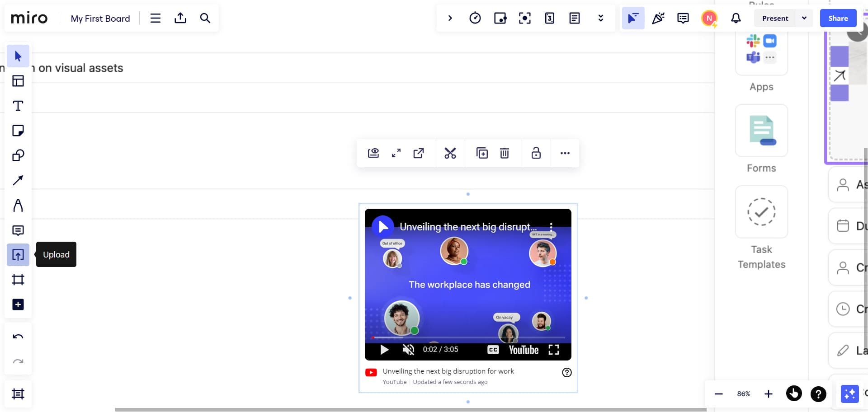Toggle the lock on the selected video
The width and height of the screenshot is (868, 412).
pos(536,153)
